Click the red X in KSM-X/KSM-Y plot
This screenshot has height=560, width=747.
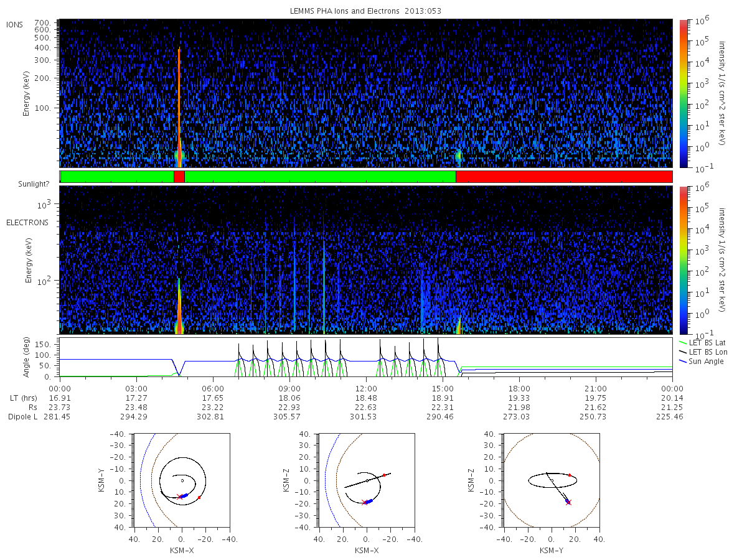point(179,497)
